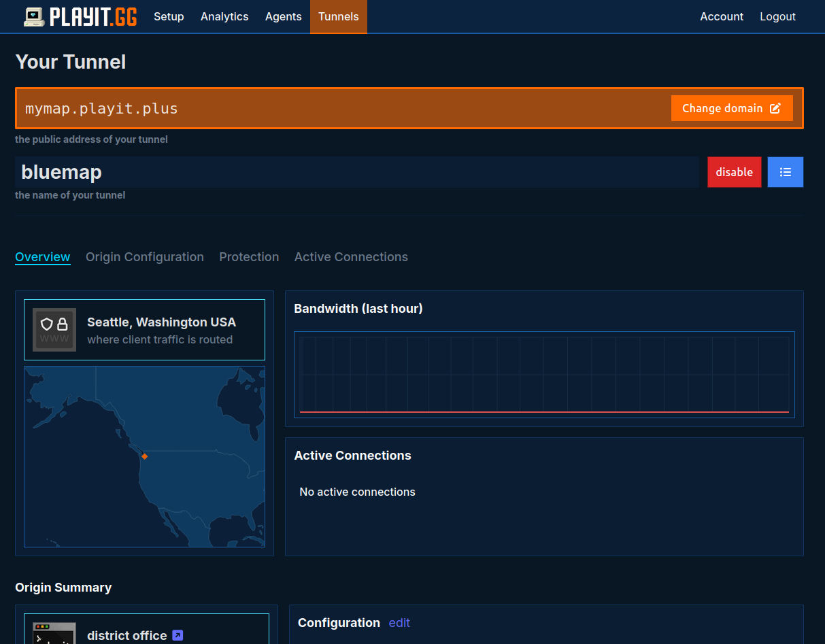Open the Agents navigation item
Image resolution: width=825 pixels, height=644 pixels.
point(283,16)
